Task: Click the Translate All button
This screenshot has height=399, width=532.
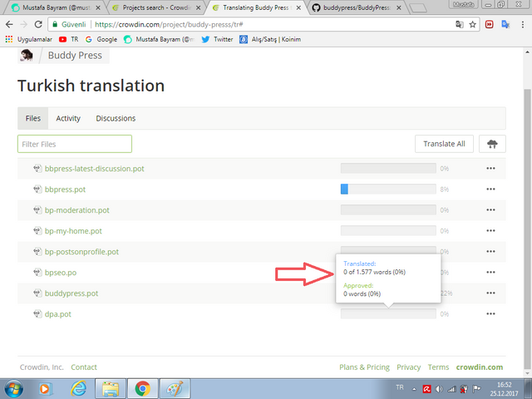Action: click(x=444, y=144)
